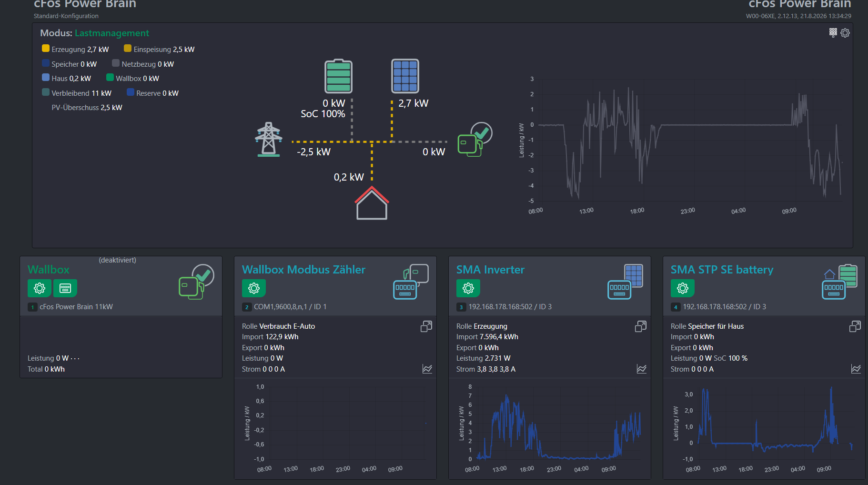The image size is (868, 485).
Task: Click the battery storage icon in diagram
Action: [338, 76]
